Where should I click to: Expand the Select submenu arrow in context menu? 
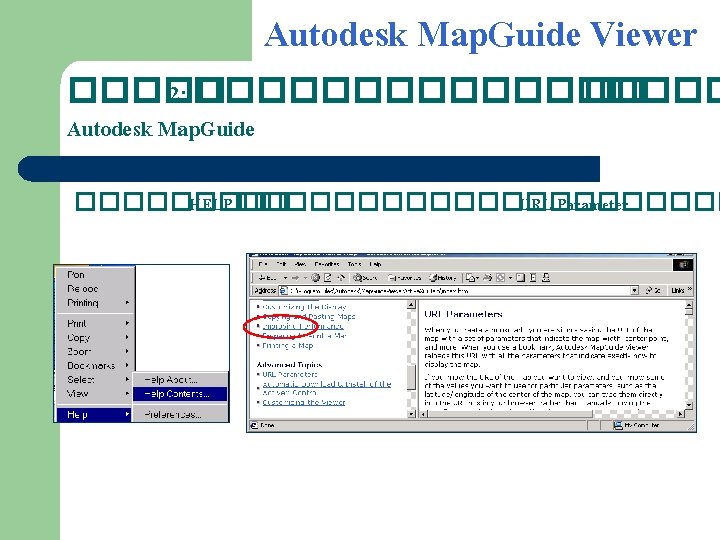pos(127,379)
